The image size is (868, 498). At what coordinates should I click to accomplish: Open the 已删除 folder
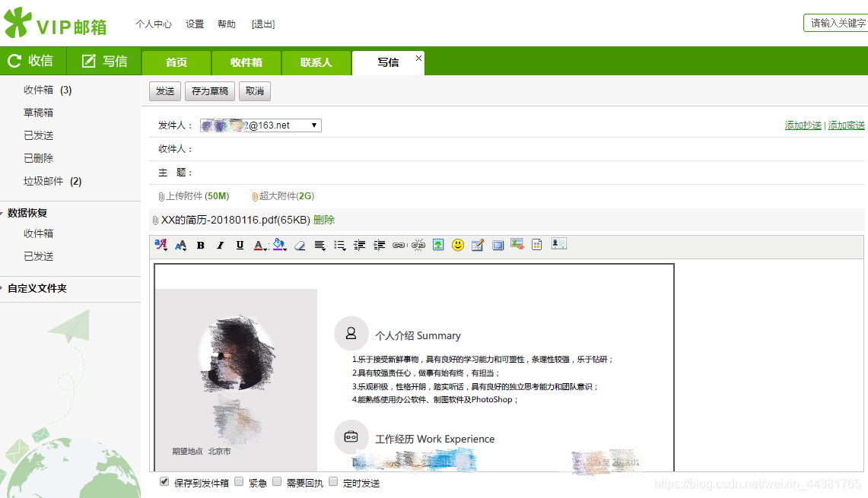38,158
